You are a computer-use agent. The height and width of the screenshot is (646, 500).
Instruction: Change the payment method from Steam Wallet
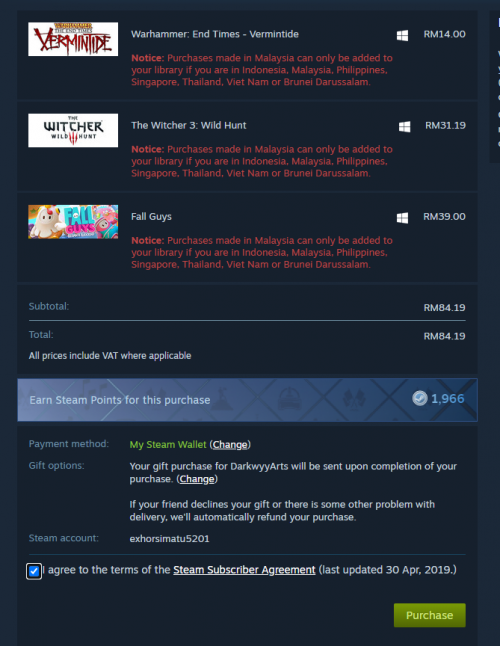(x=230, y=445)
